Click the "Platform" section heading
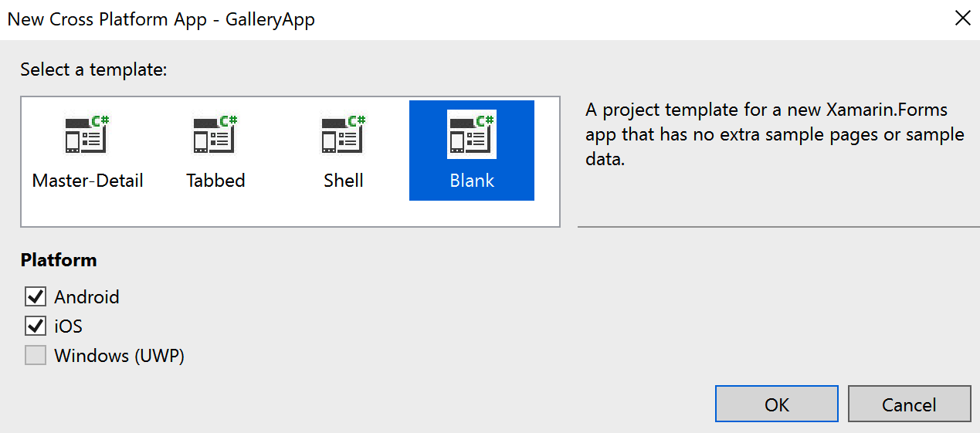The image size is (980, 433). point(59,260)
